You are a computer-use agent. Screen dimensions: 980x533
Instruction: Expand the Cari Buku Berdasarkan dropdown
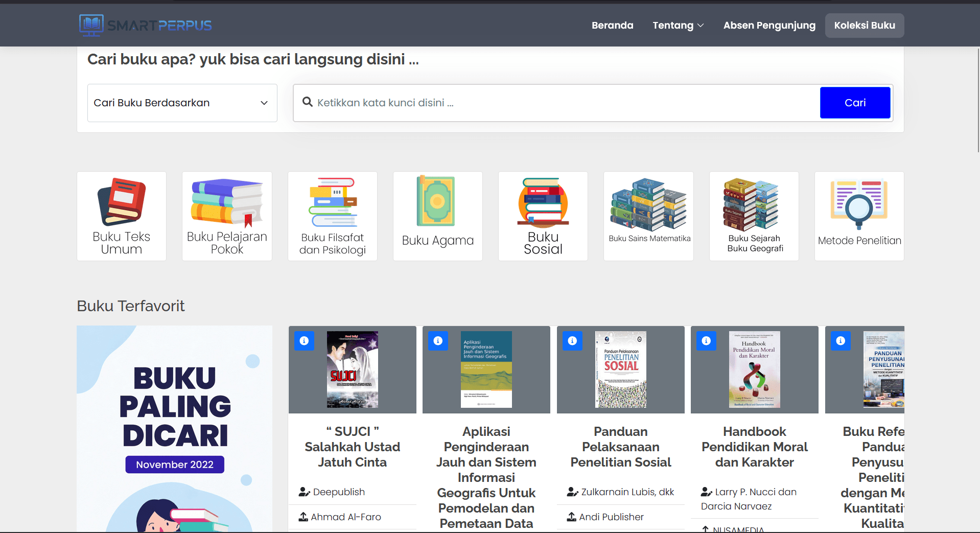pyautogui.click(x=182, y=103)
